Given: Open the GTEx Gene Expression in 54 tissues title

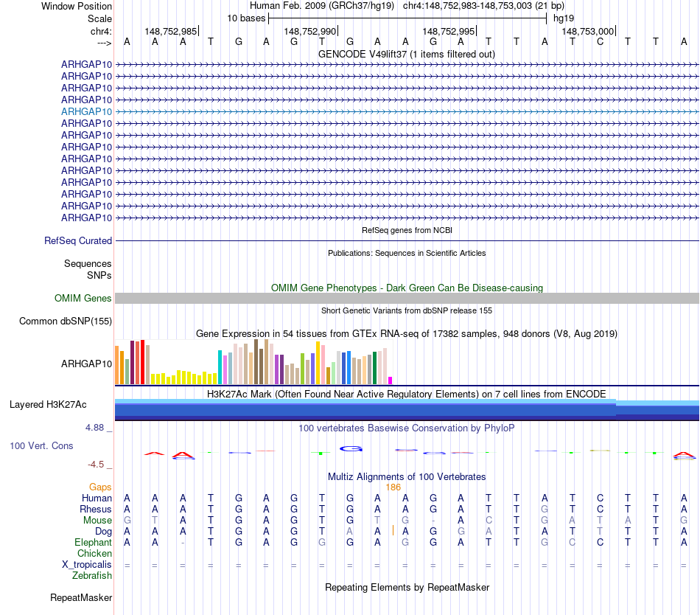Looking at the screenshot, I should coord(407,333).
